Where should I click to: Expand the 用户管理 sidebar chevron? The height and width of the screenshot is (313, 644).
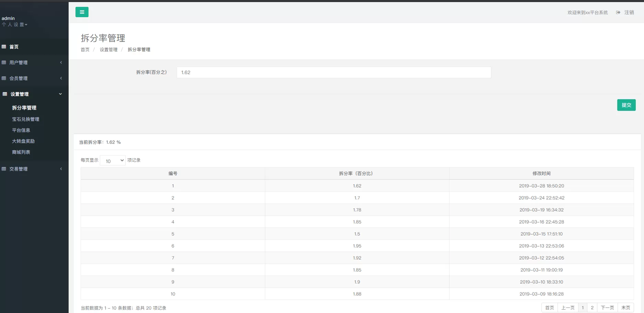61,62
